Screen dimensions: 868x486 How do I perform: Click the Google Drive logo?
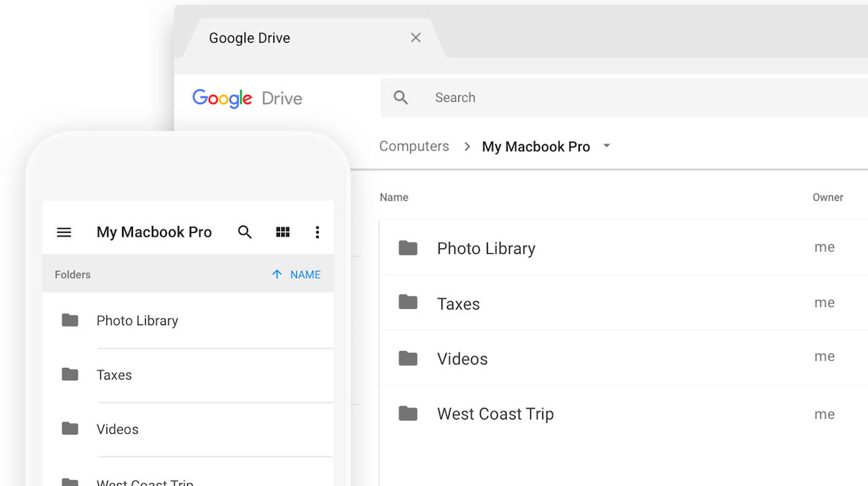tap(248, 98)
